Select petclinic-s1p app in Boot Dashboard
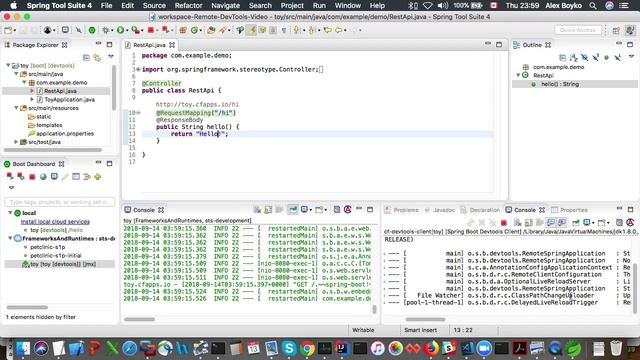 tap(47, 247)
